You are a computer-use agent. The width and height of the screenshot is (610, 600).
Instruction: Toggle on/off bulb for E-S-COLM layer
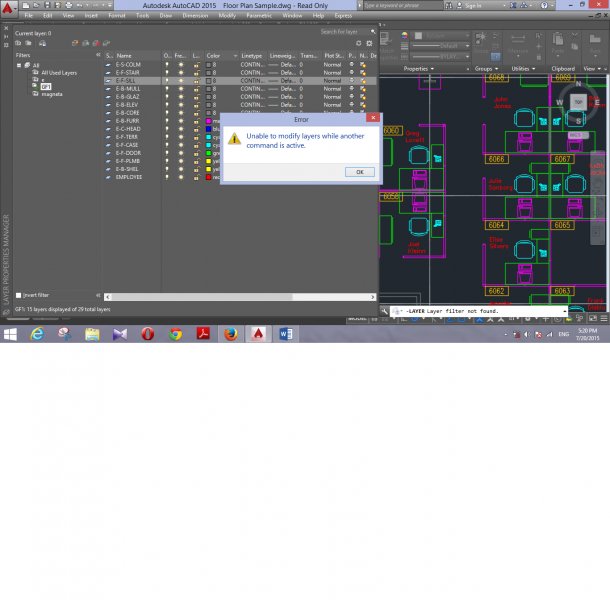coord(167,64)
